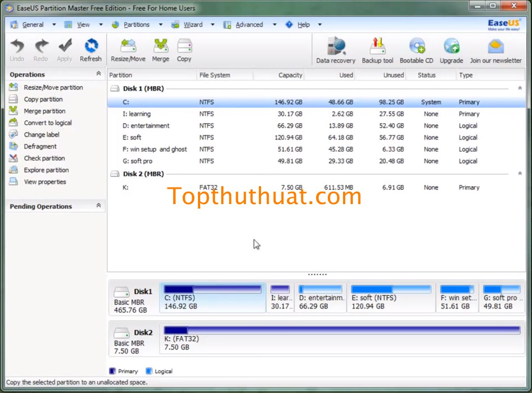Select the I: learning partition row

tap(317, 114)
